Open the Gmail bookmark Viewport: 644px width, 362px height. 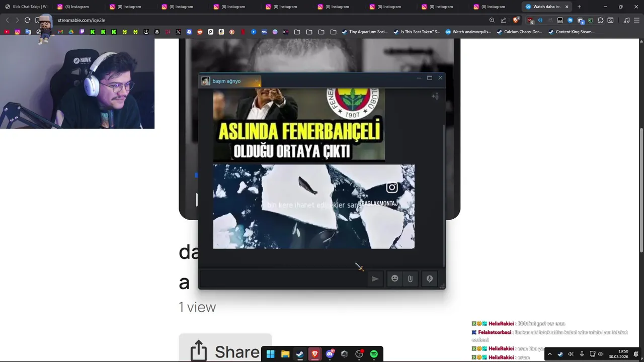click(60, 32)
